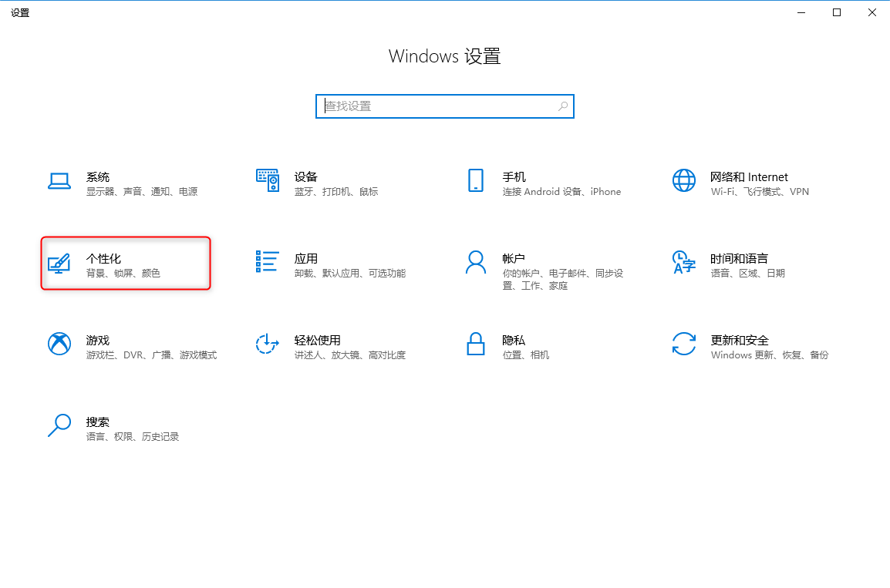Open the 更新和安全 title
The image size is (890, 588).
(x=740, y=340)
